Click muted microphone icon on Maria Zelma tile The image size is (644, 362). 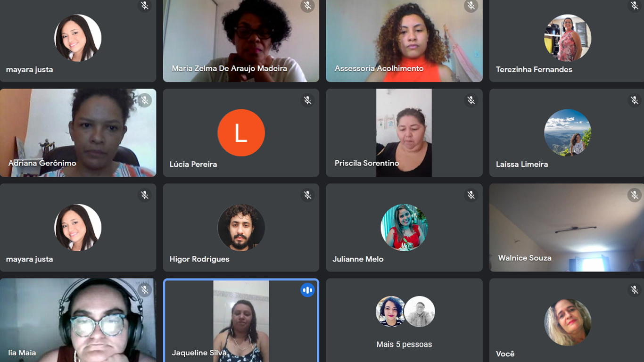coord(308,6)
